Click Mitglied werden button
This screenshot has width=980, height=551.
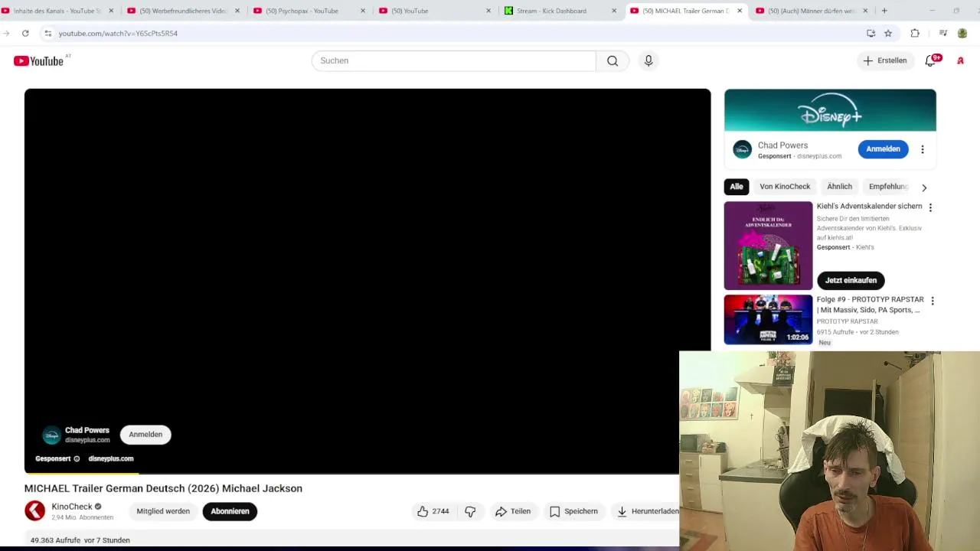pyautogui.click(x=163, y=511)
